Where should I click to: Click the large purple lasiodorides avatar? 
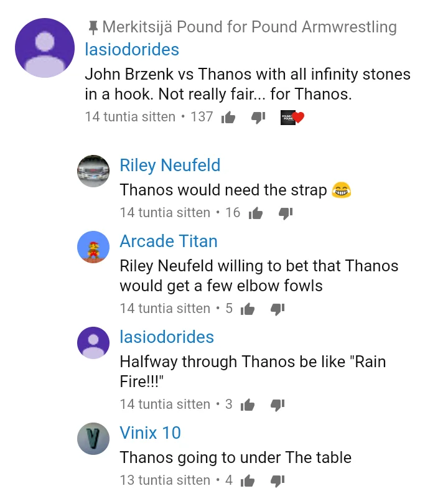pos(45,48)
